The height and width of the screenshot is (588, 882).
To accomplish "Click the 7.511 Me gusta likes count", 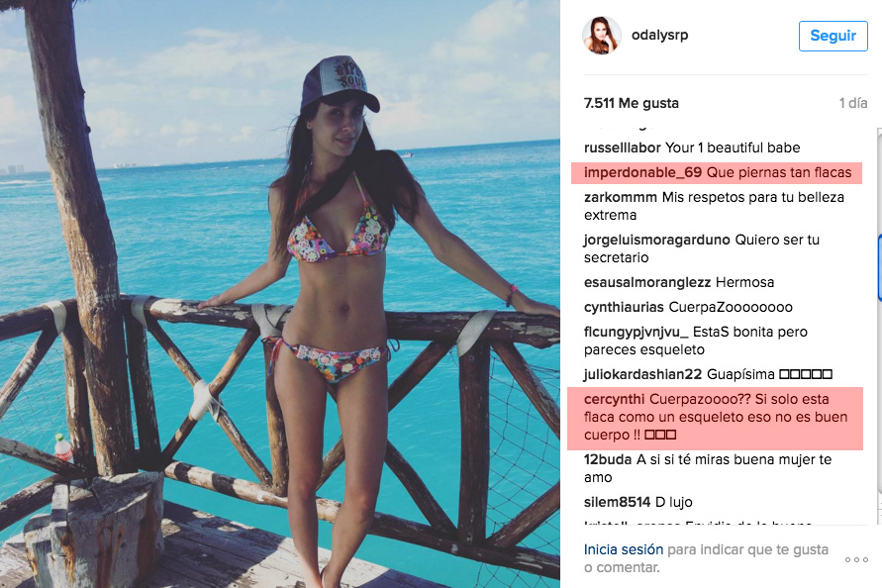I will coord(632,103).
